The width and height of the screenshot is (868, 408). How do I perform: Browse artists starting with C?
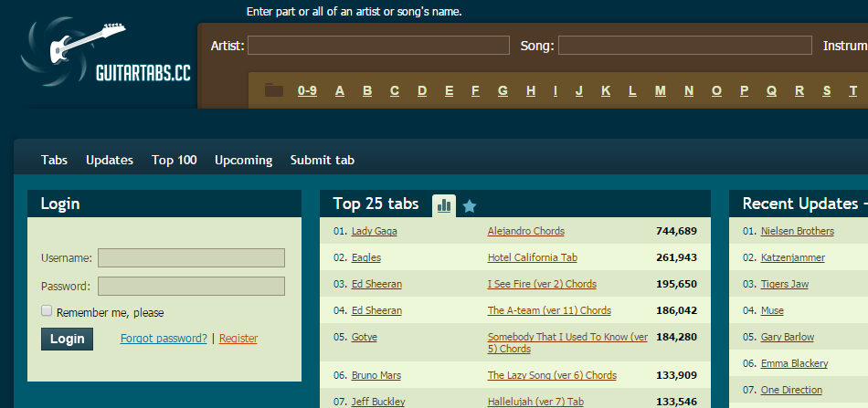395,90
